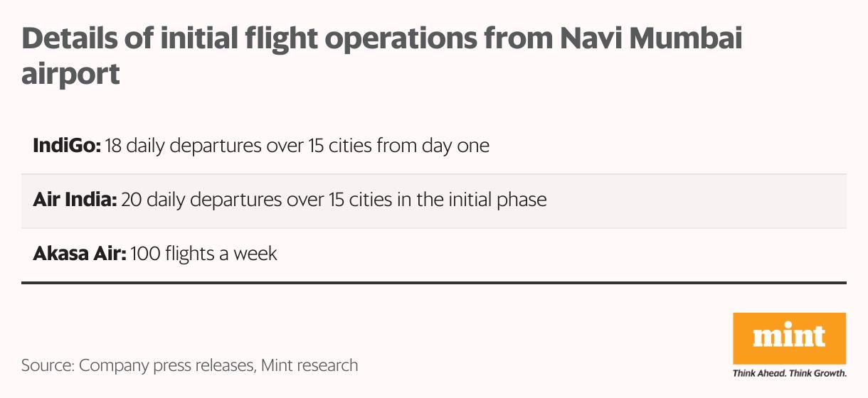Screen dimensions: 868x398
Task: Click the thick black divider below the table
Action: coord(434,282)
